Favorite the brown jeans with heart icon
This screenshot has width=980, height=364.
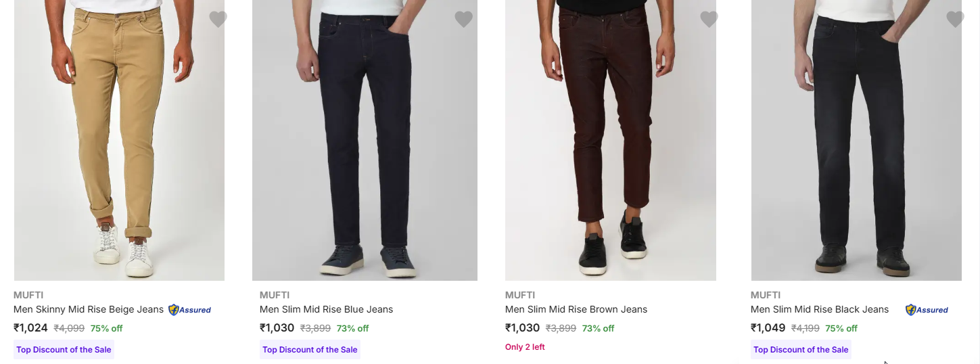click(x=709, y=20)
